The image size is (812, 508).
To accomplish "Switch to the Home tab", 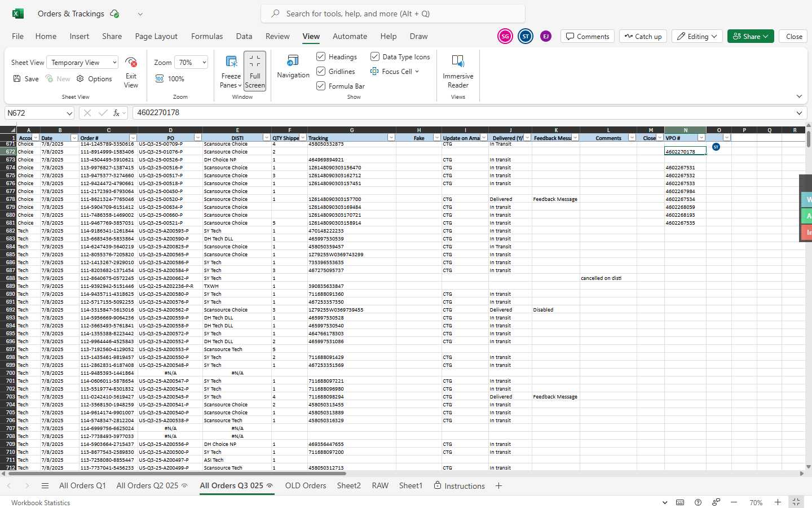I will pos(46,36).
